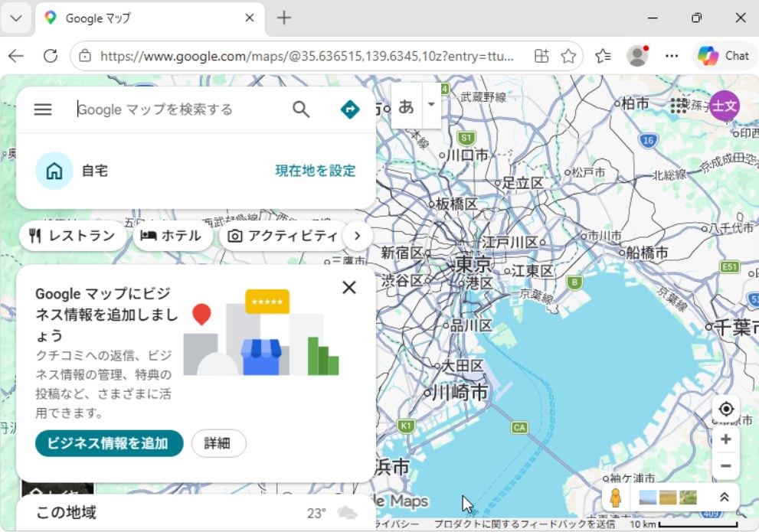Open the tab list dropdown arrow
Image resolution: width=759 pixels, height=532 pixels.
[16, 18]
